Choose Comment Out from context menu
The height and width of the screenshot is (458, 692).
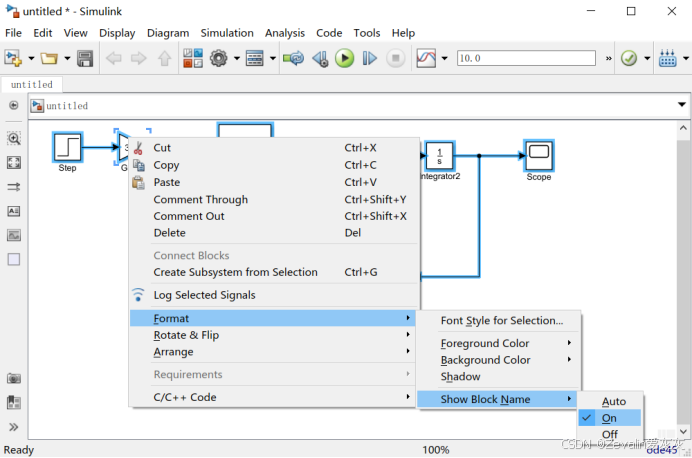pyautogui.click(x=274, y=216)
